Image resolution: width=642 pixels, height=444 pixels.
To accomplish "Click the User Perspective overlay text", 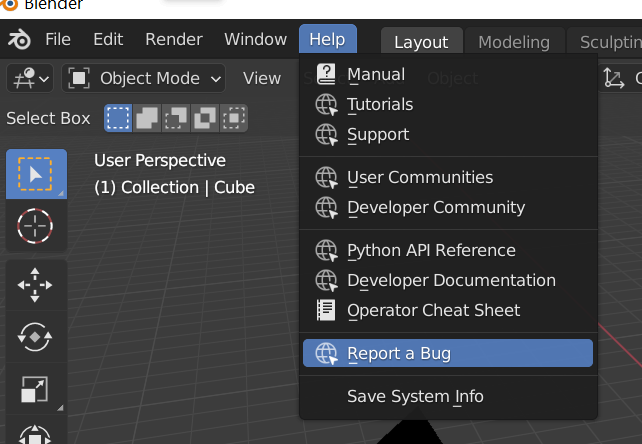I will 160,161.
